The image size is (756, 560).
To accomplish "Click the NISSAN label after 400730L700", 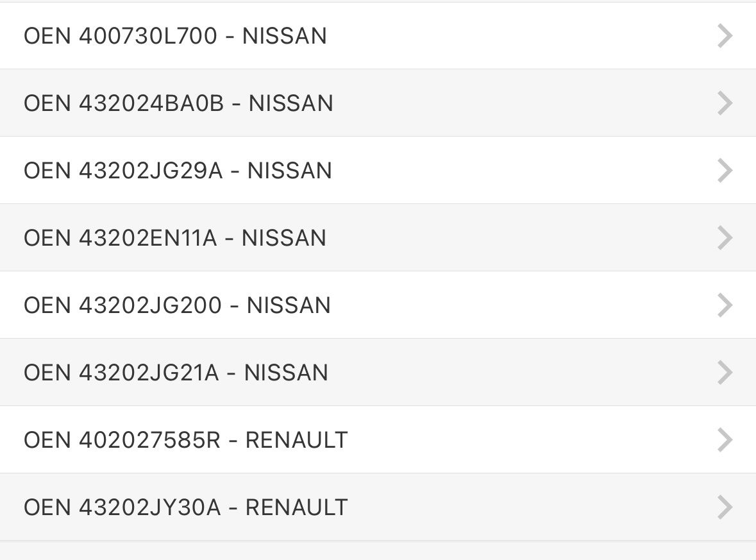I will [284, 36].
